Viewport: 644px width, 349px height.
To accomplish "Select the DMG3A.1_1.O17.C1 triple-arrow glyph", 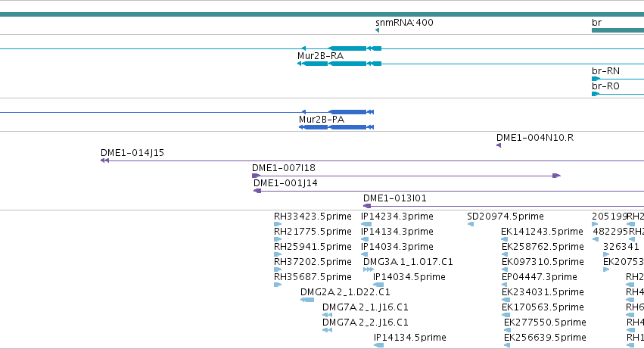I will (x=369, y=270).
